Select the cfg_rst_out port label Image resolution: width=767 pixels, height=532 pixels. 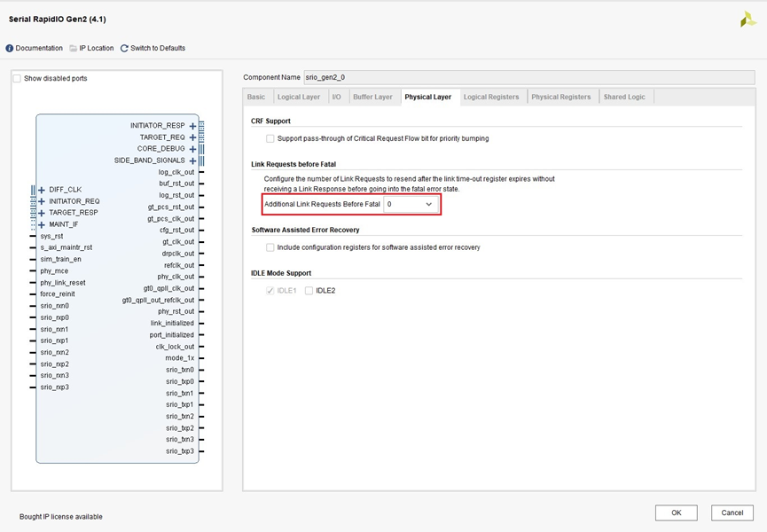tap(176, 231)
